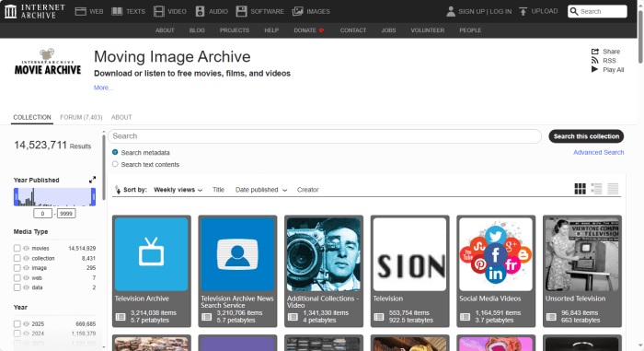
Task: Click the Play All triangle icon
Action: click(x=594, y=69)
